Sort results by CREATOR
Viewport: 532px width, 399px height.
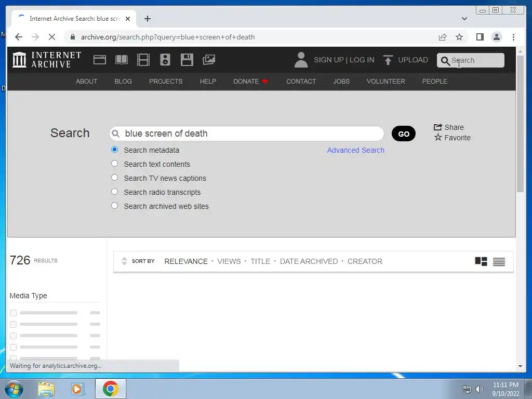(x=365, y=262)
